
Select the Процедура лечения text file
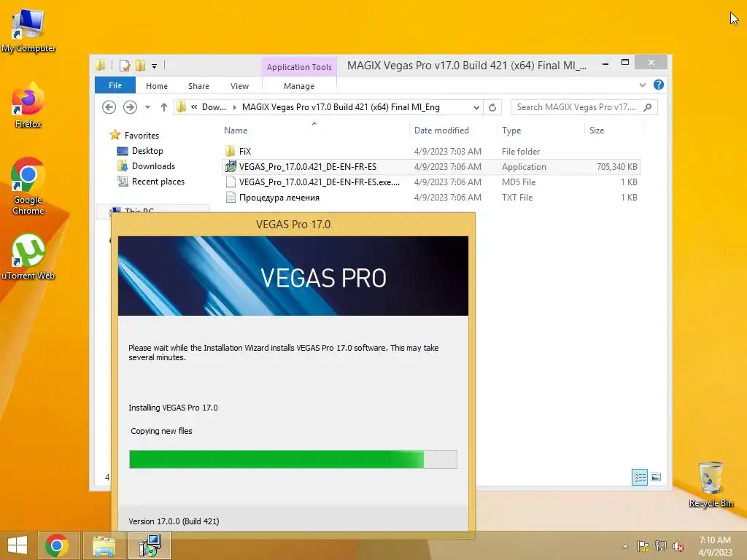(x=430, y=197)
